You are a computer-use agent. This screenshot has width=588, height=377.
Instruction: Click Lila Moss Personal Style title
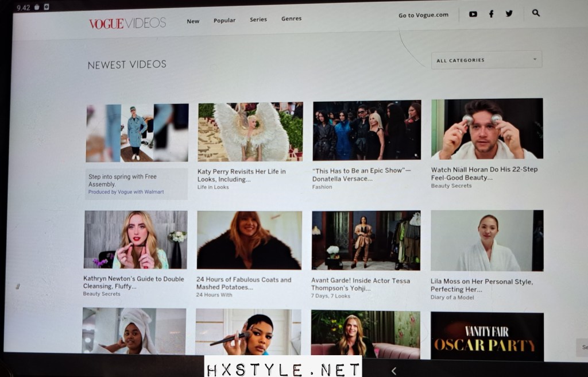click(482, 286)
